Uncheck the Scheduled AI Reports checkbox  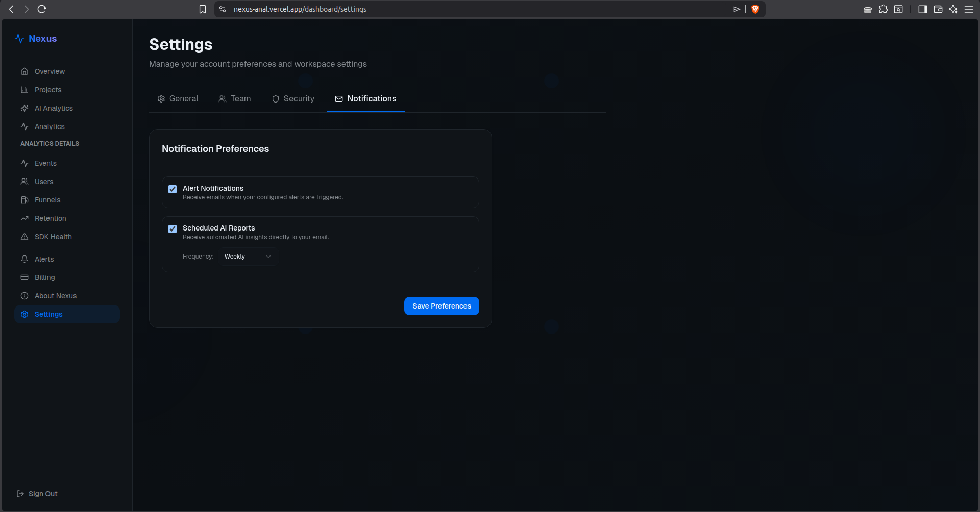pos(173,229)
